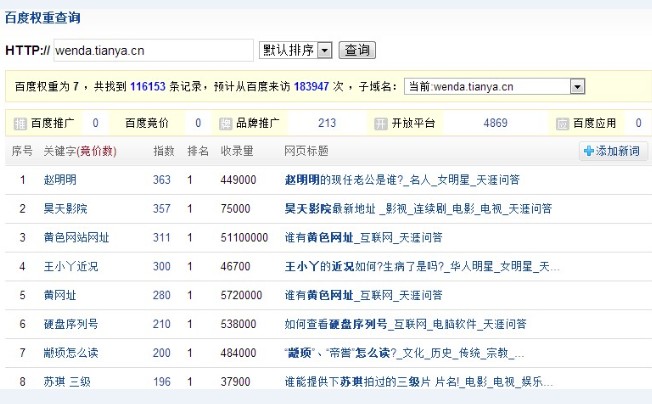Click index value 200 for 巅顶怎么读

[162, 353]
